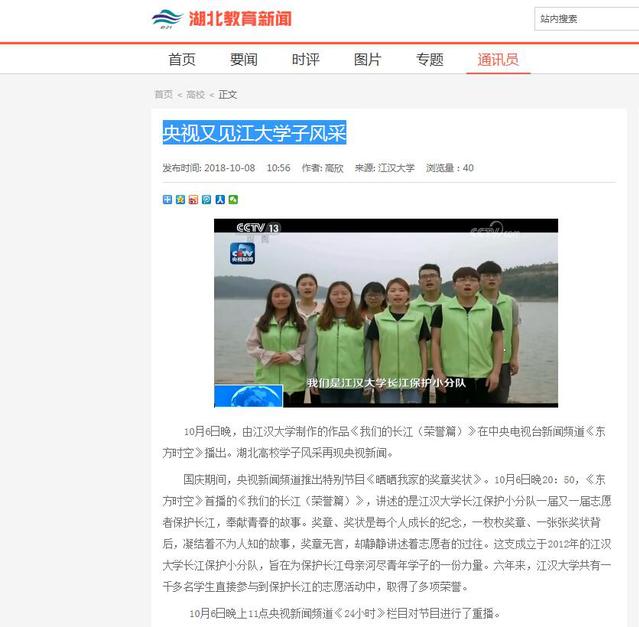Click the publish time 10:56
Screen dimensions: 639x627
tap(278, 168)
